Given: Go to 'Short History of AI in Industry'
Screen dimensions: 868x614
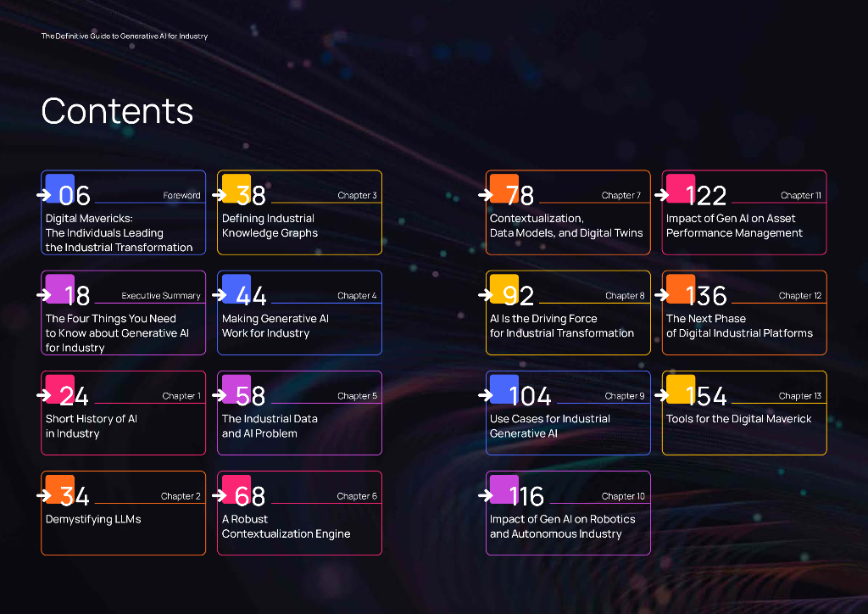Looking at the screenshot, I should [92, 427].
